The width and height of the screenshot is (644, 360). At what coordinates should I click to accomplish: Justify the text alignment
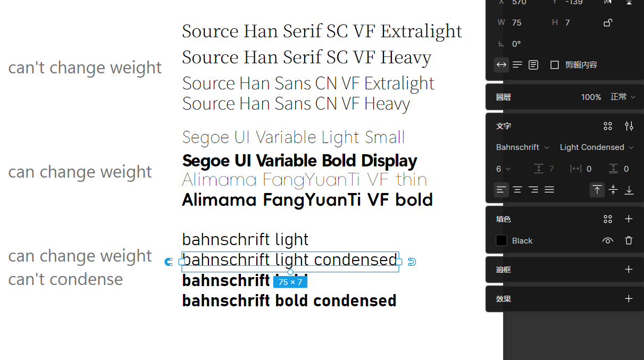(549, 190)
